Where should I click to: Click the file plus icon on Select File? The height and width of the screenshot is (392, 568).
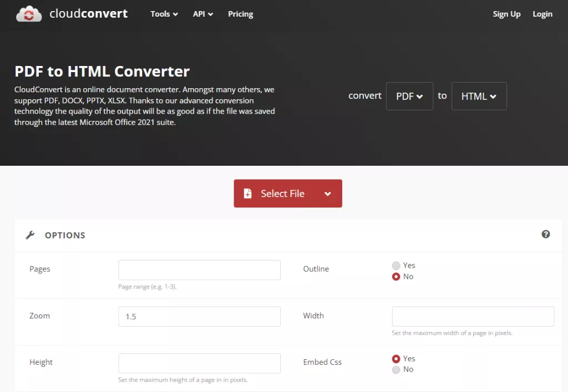click(x=248, y=194)
